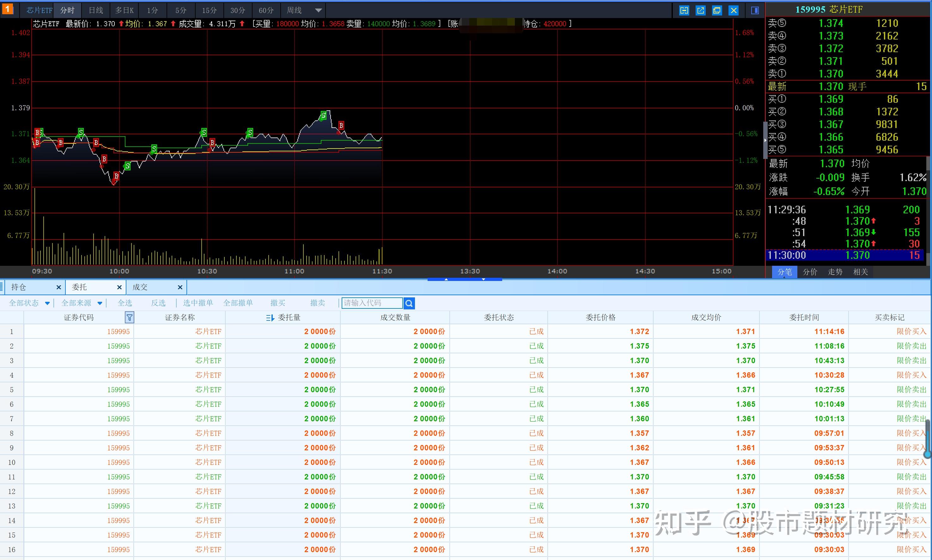Switch to the 走势 quote tab

point(835,272)
